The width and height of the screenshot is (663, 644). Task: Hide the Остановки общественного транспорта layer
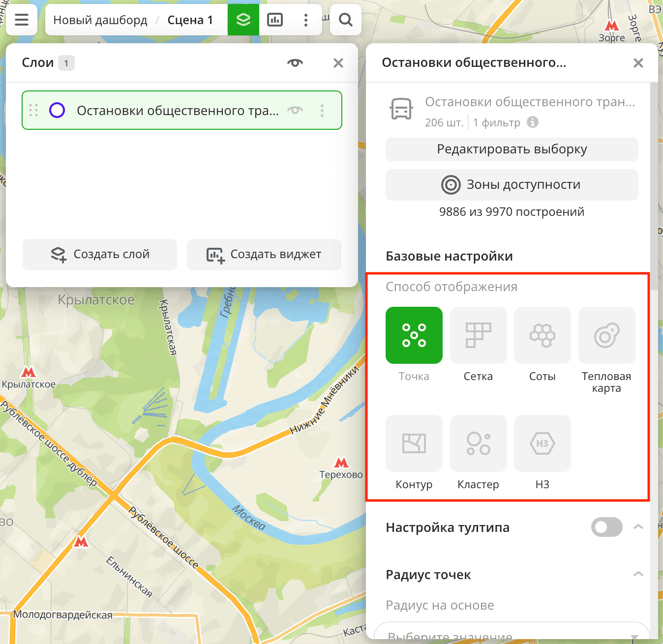(x=295, y=110)
